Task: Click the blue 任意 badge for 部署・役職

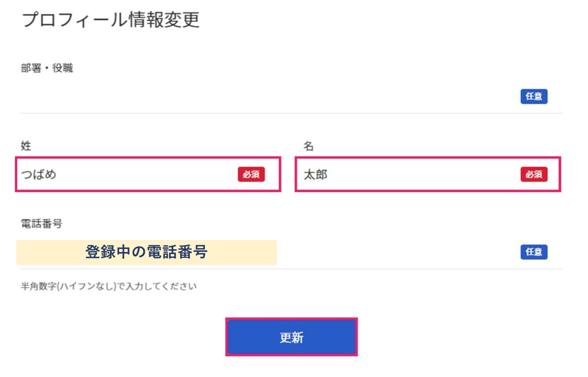Action: click(x=534, y=96)
